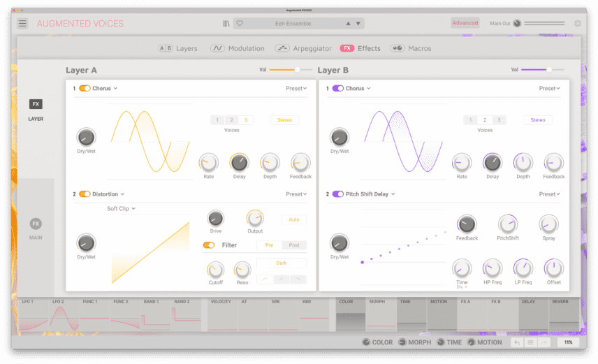Load next preset with down arrow
The height and width of the screenshot is (364, 598).
[x=358, y=24]
